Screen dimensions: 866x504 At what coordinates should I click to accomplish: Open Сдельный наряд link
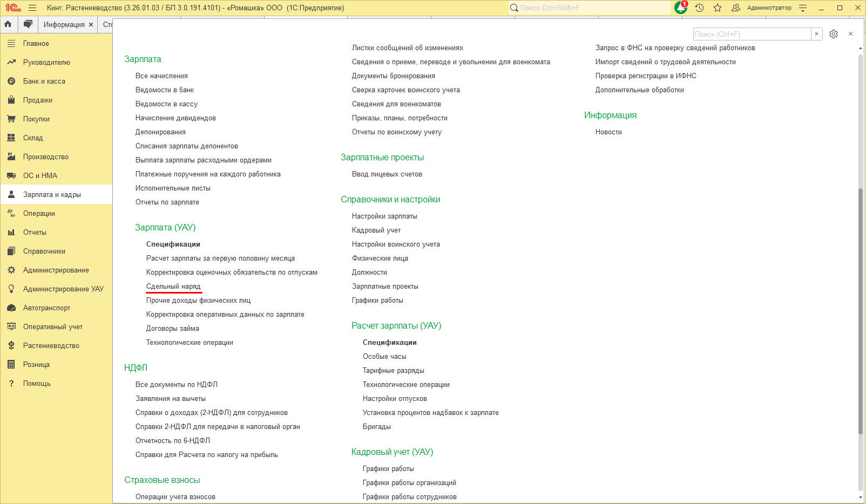tap(173, 287)
